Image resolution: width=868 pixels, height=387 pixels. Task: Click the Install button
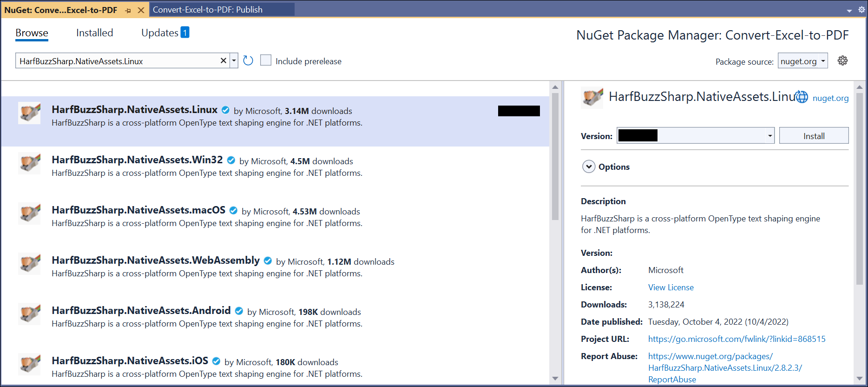click(x=814, y=136)
